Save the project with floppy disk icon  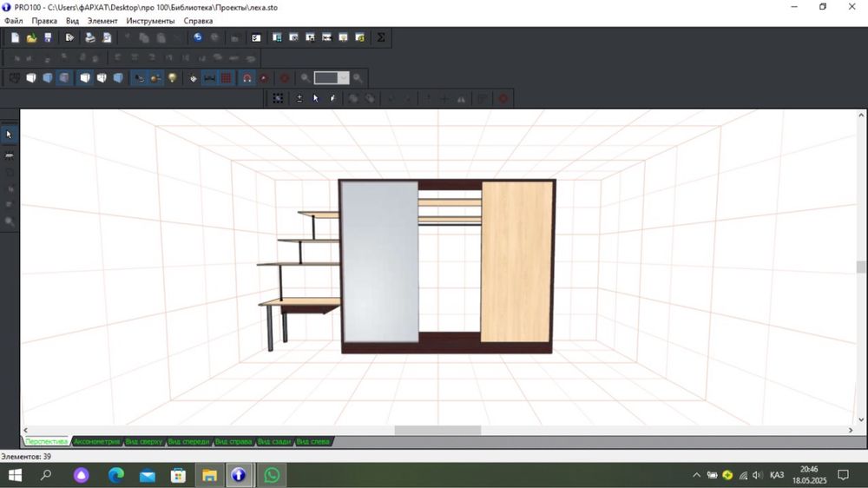pyautogui.click(x=48, y=37)
